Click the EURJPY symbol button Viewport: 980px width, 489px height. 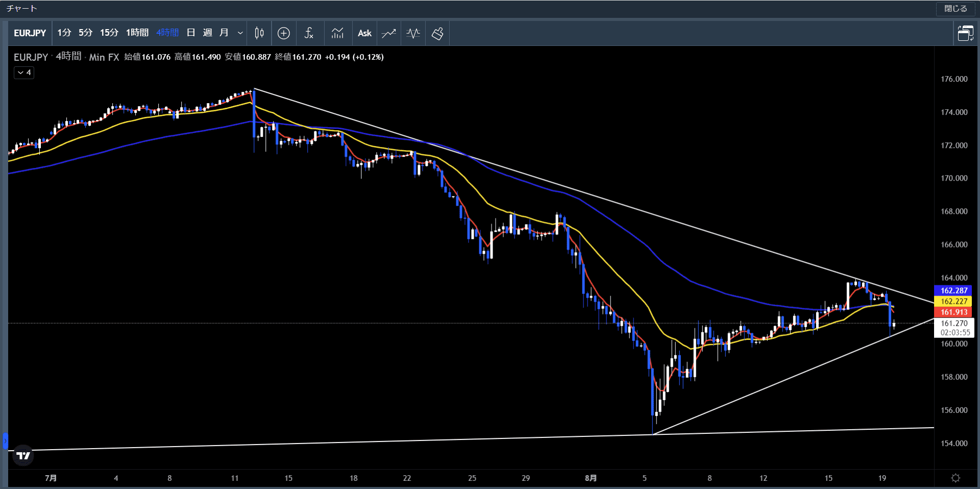coord(30,33)
